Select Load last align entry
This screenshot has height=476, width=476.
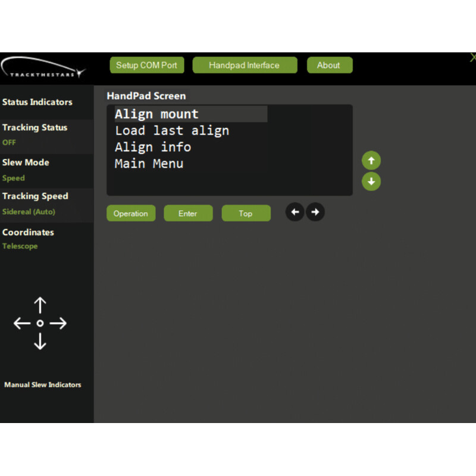point(172,131)
